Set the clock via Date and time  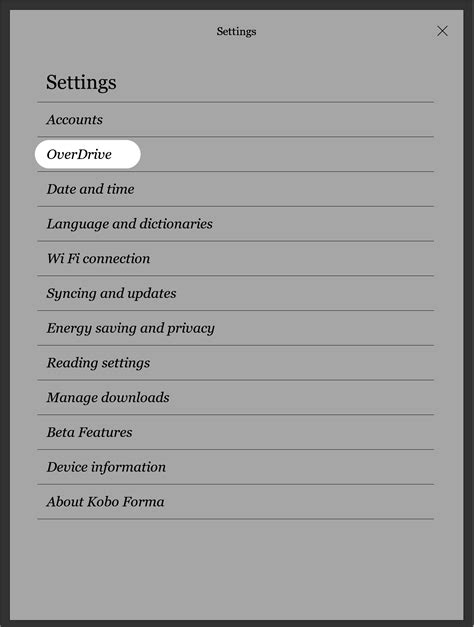pyautogui.click(x=236, y=189)
